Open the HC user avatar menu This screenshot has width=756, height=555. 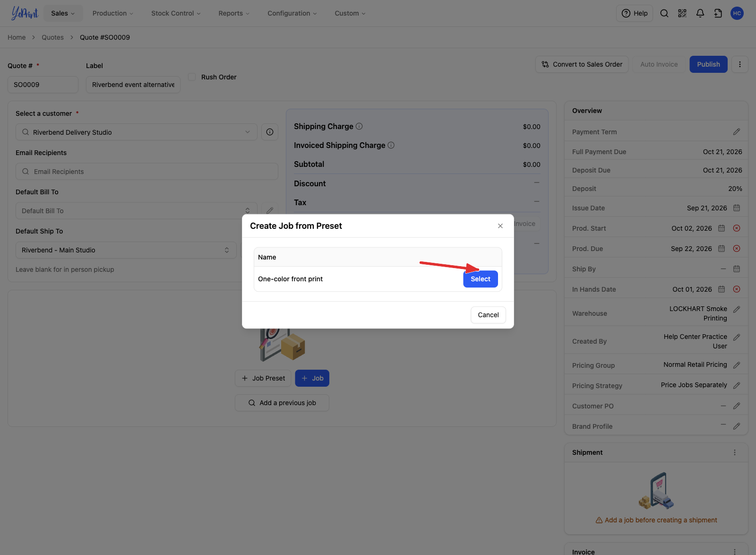(737, 13)
